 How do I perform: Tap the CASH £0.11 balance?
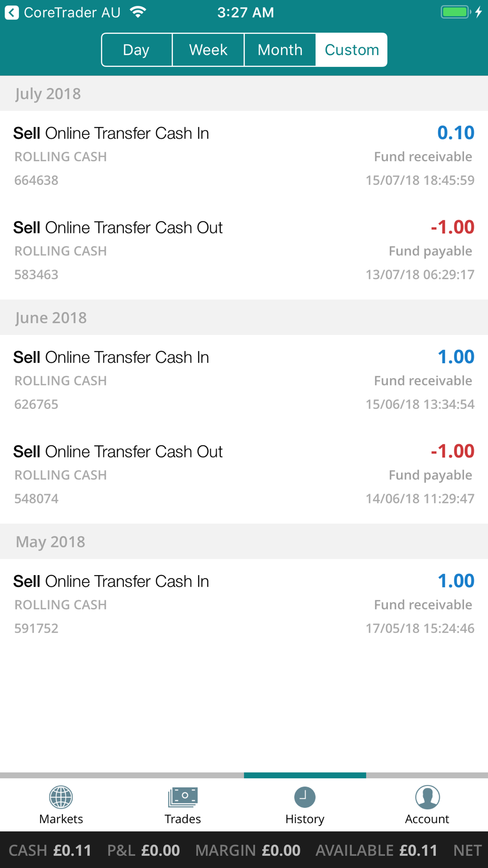tap(50, 850)
